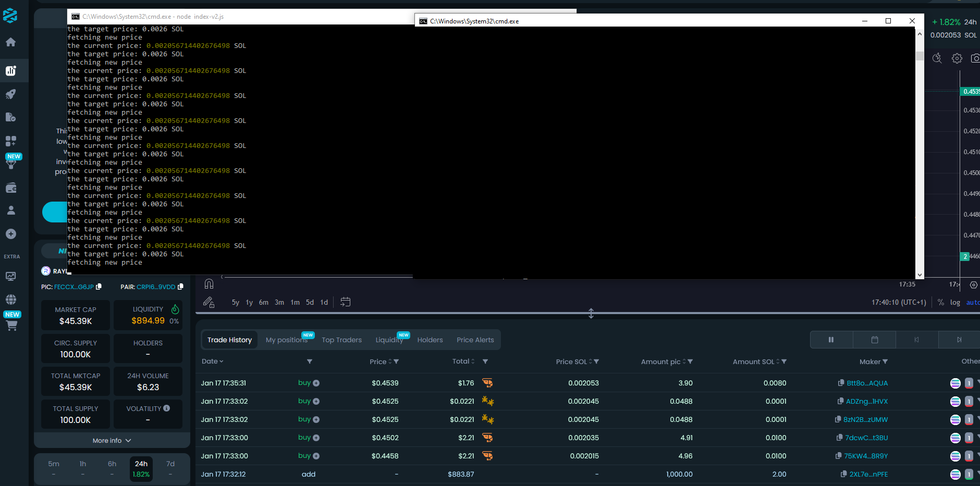Open the Price SOL column filter
Image resolution: width=980 pixels, height=486 pixels.
coord(596,362)
